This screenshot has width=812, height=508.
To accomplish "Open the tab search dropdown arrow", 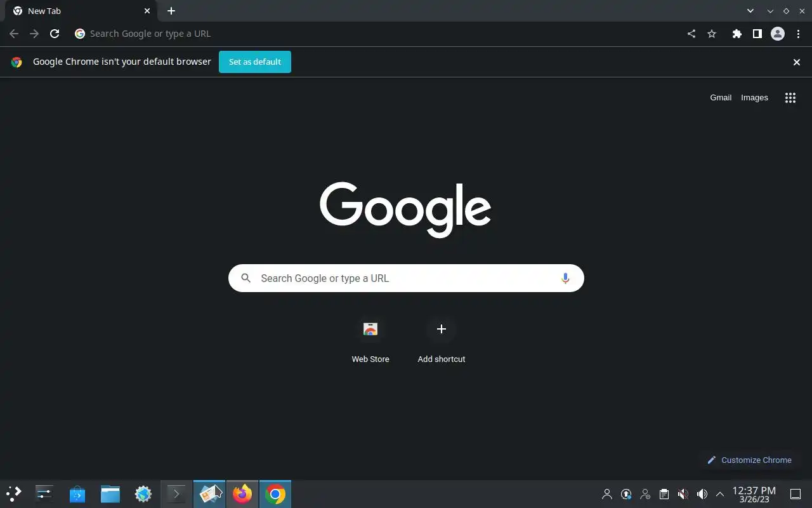I will tap(750, 11).
